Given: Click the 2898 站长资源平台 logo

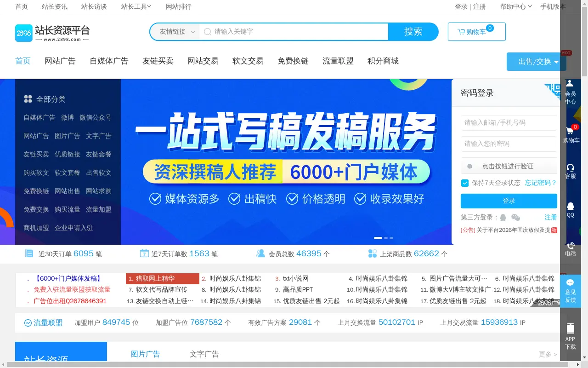Looking at the screenshot, I should click(52, 33).
